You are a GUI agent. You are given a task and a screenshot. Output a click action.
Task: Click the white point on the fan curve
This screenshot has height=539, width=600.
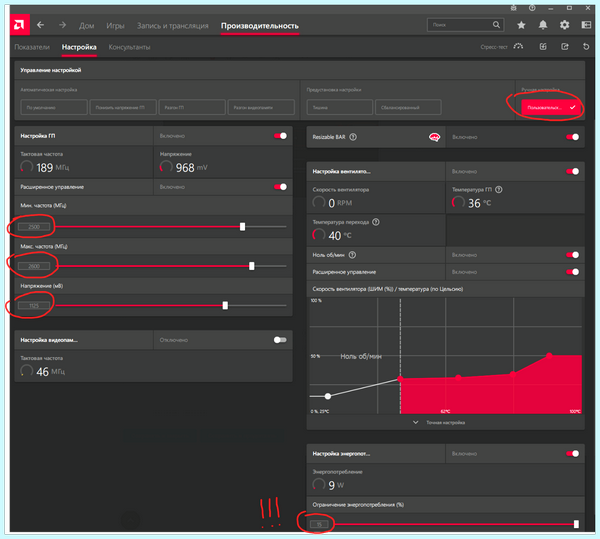click(x=328, y=396)
